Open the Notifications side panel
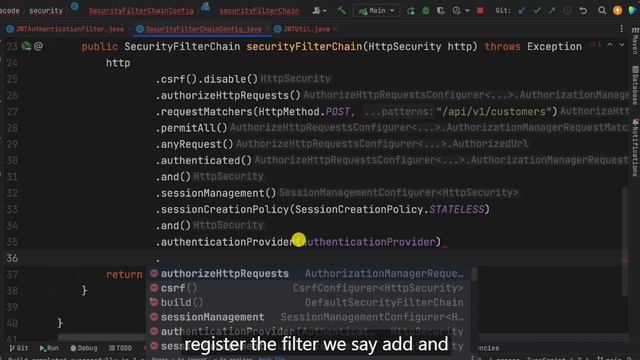The image size is (640, 360). (x=635, y=147)
